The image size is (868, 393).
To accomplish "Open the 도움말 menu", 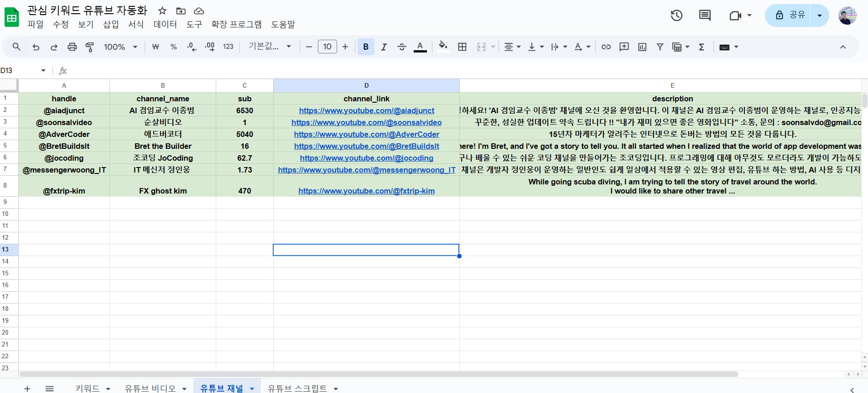I will 283,25.
